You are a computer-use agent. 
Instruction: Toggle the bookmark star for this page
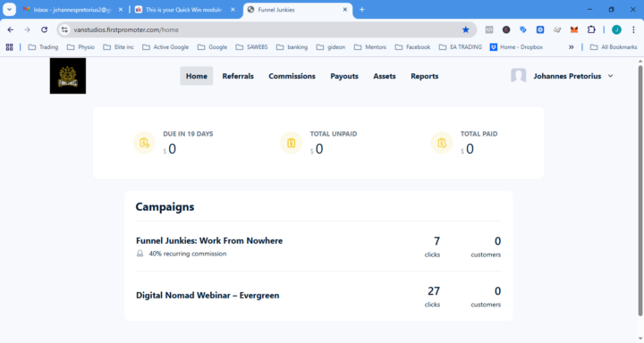pos(465,29)
